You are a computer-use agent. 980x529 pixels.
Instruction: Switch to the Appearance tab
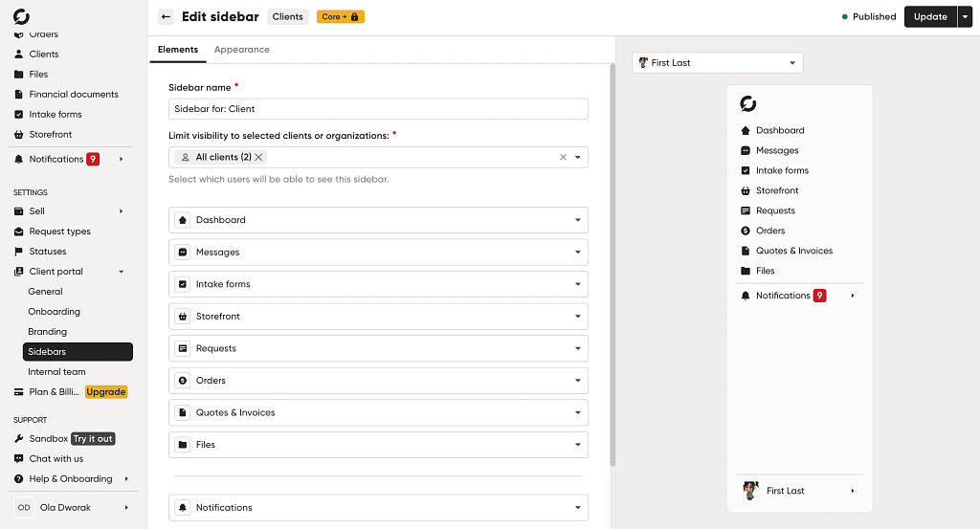[242, 50]
